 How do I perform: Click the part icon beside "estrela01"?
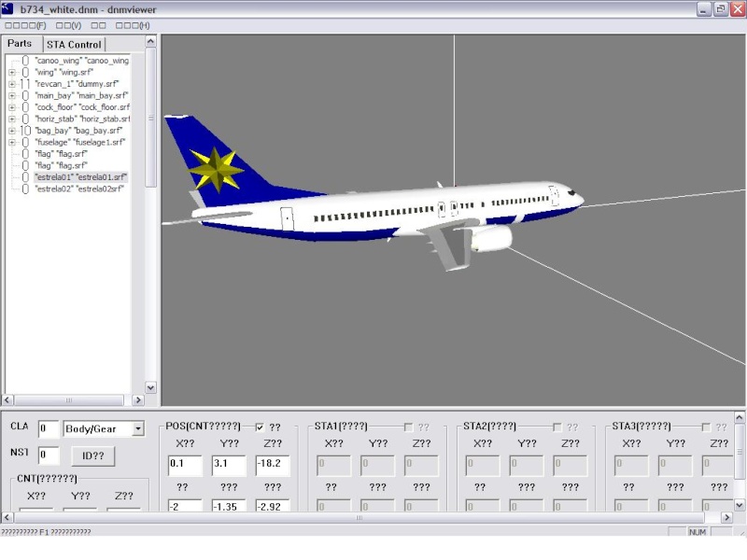coord(25,177)
